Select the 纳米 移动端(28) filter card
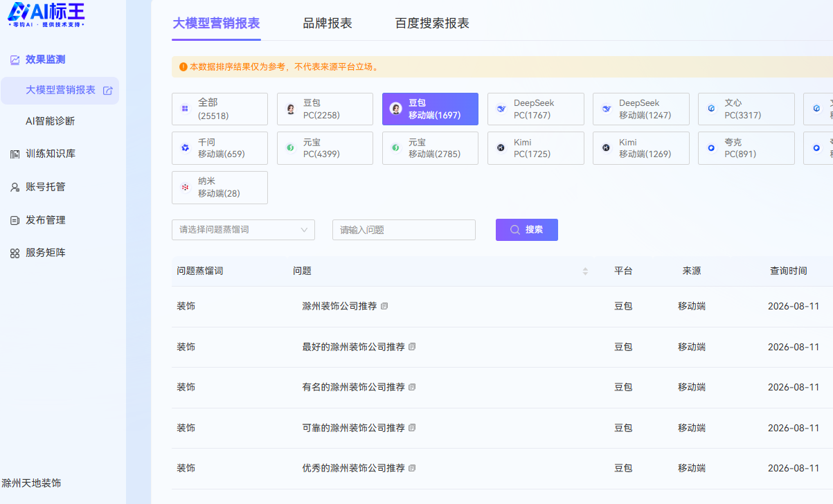This screenshot has height=504, width=833. (x=220, y=188)
